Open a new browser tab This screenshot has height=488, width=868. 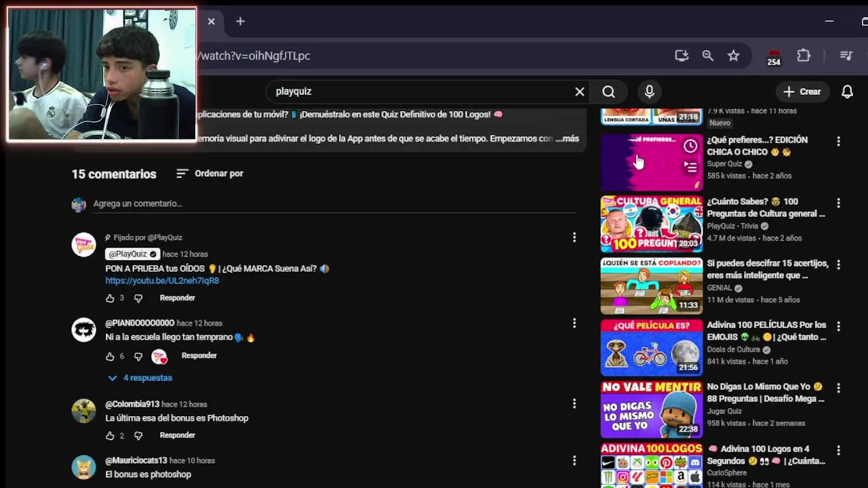click(x=240, y=22)
